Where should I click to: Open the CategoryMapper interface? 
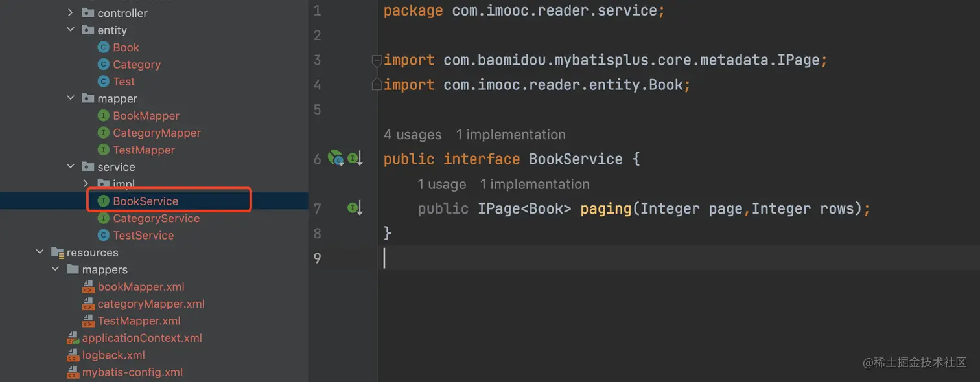tap(157, 133)
